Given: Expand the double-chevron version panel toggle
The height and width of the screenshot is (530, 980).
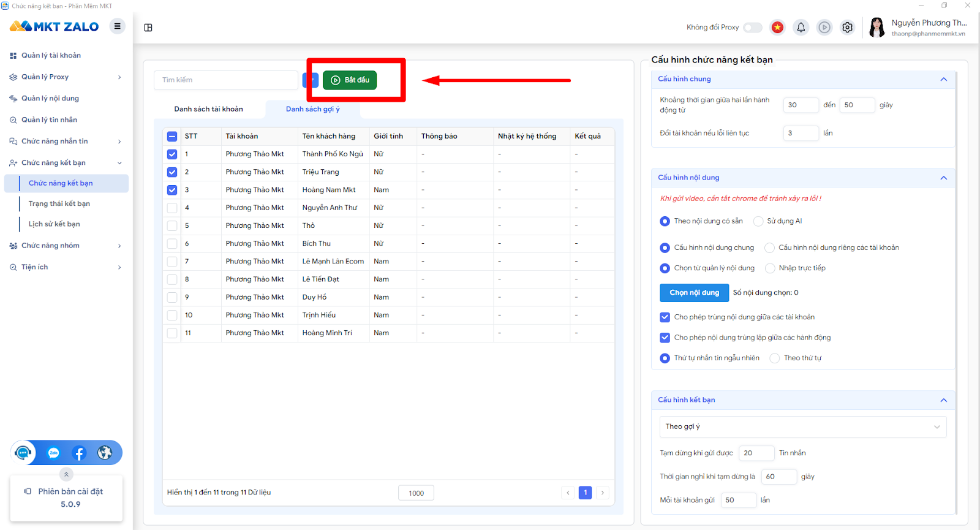Looking at the screenshot, I should (66, 474).
